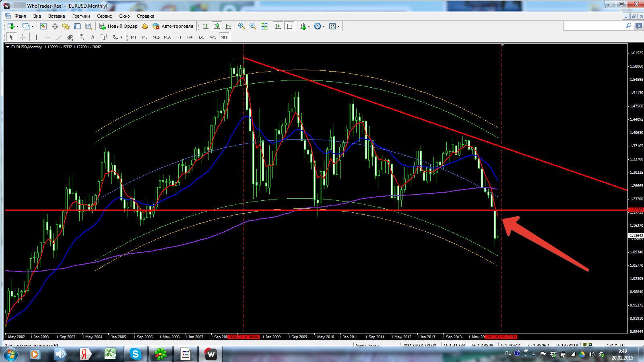Open the Сервис menu
Image resolution: width=644 pixels, height=362 pixels.
coord(104,16)
